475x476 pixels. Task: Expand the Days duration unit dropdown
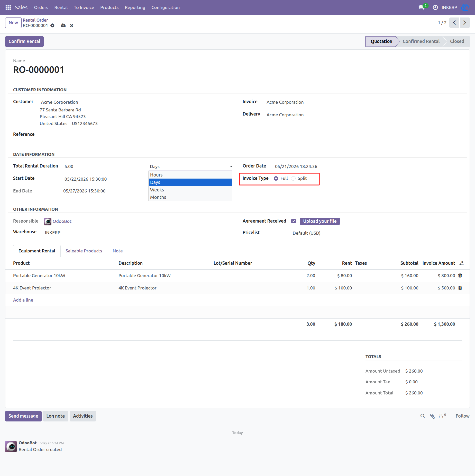pos(190,166)
